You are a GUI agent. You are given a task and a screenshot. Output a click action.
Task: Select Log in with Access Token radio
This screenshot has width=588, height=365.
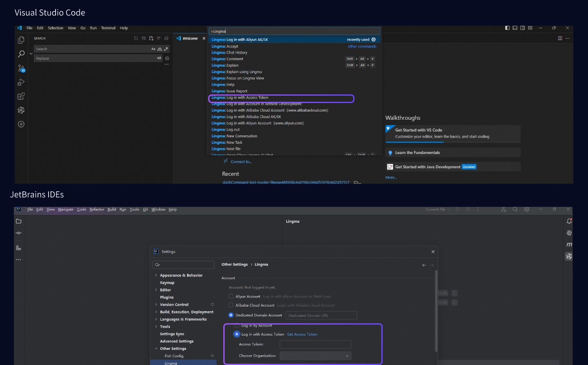point(236,334)
